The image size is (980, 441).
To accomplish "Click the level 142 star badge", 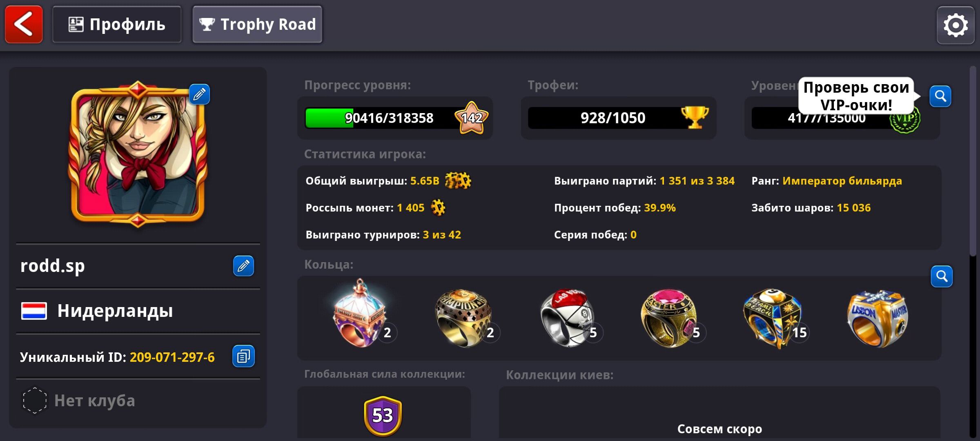I will (x=472, y=118).
